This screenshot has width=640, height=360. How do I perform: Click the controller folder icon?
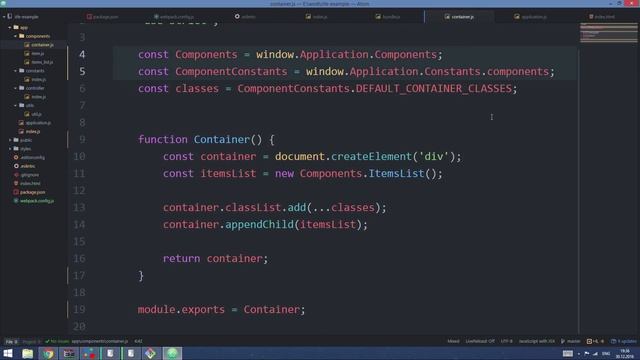22,88
